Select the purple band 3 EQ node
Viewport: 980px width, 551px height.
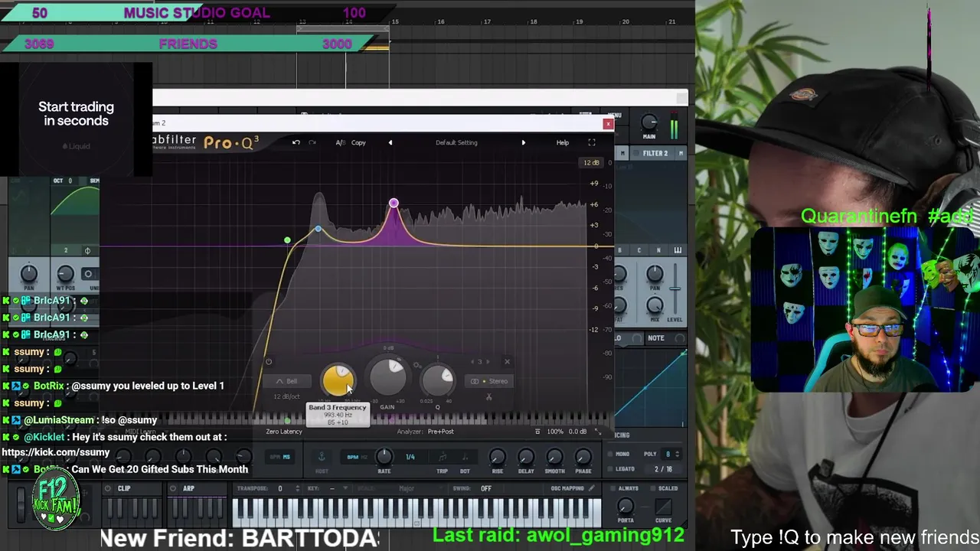coord(394,204)
